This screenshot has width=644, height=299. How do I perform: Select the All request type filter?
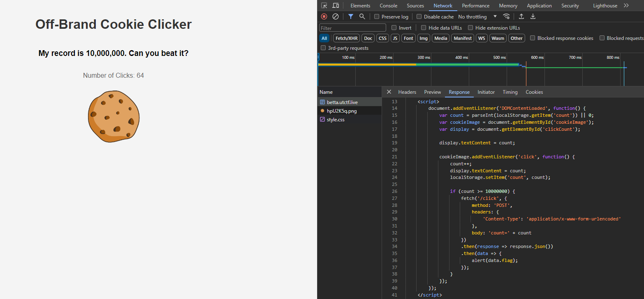324,38
